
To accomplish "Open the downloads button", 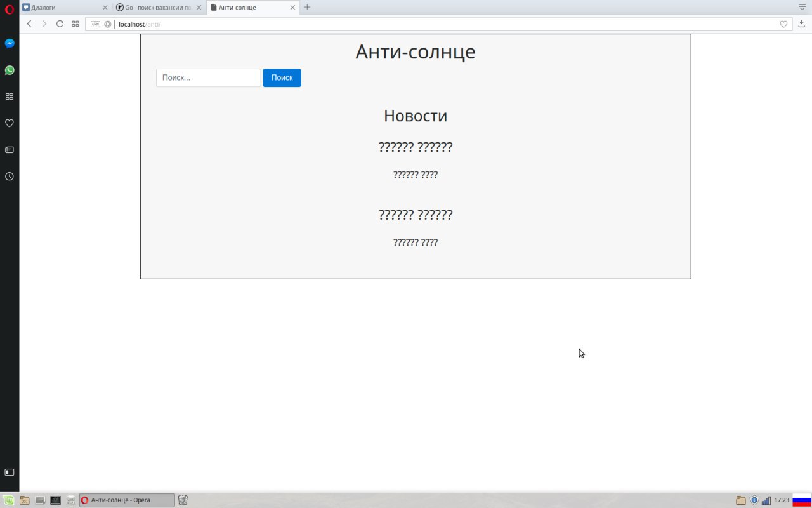I will [802, 24].
